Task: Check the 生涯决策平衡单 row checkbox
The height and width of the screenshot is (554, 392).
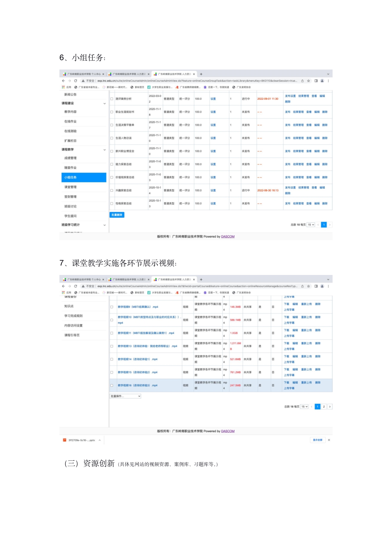Action: click(x=112, y=125)
